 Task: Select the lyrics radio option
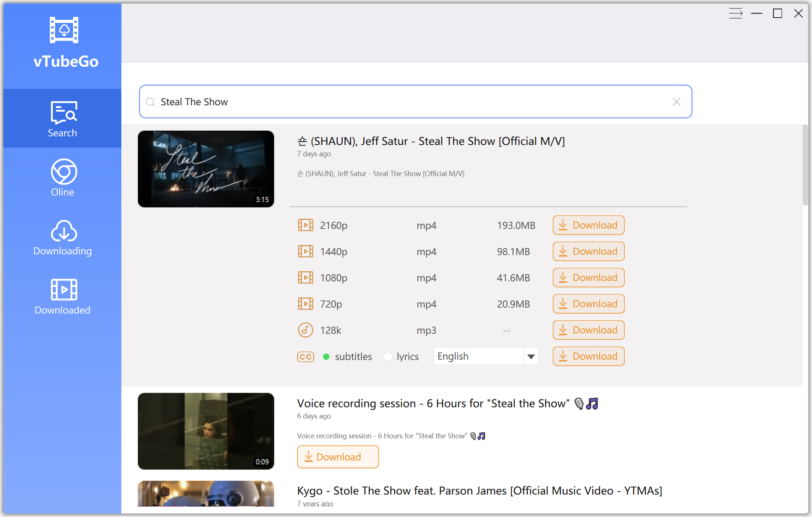388,357
